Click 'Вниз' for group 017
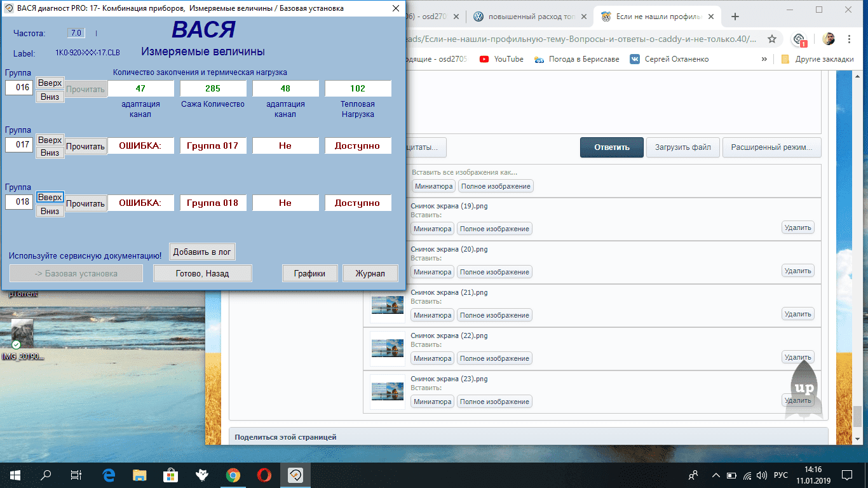The height and width of the screenshot is (488, 868). (x=50, y=152)
